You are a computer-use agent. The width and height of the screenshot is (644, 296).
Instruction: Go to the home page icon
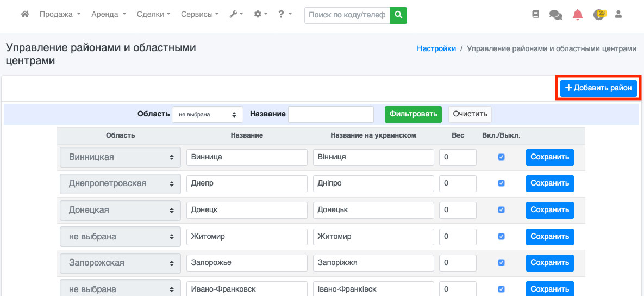pyautogui.click(x=24, y=15)
